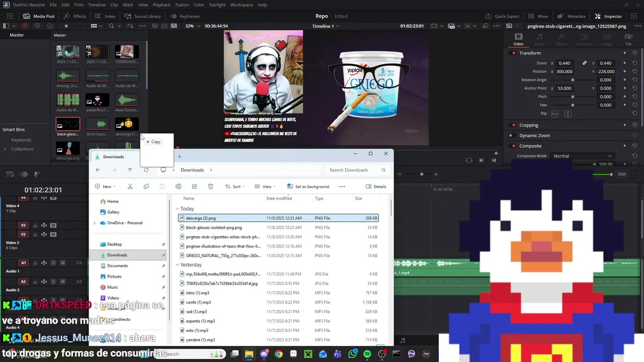The image size is (644, 362).
Task: Open the View dropdown in File Explorer
Action: point(265,187)
